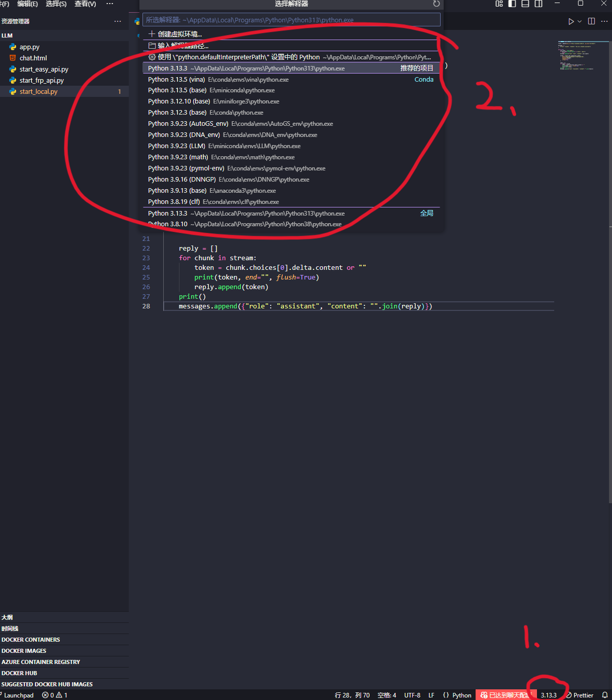Open Explorer views and more actions ellipsis
This screenshot has width=612, height=700.
118,21
